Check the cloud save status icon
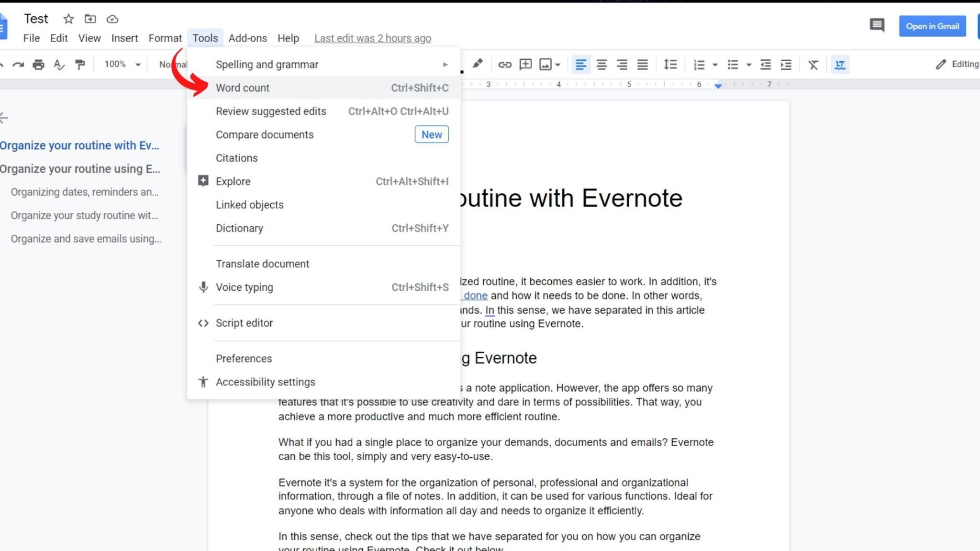Image resolution: width=980 pixels, height=551 pixels. coord(112,19)
